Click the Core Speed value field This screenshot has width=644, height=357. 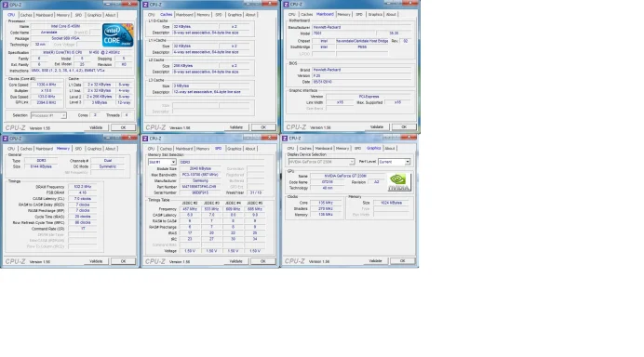[47, 85]
